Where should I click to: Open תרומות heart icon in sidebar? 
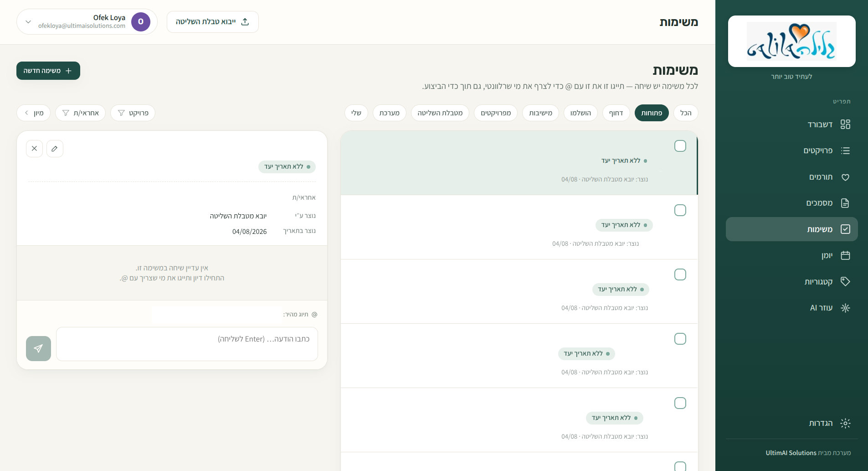(x=845, y=177)
